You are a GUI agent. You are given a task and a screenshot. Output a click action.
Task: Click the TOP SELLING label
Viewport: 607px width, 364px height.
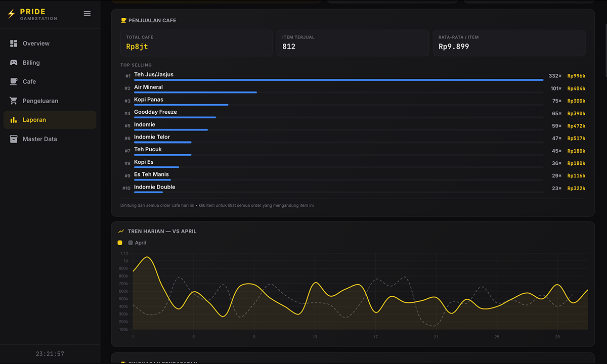tap(136, 65)
